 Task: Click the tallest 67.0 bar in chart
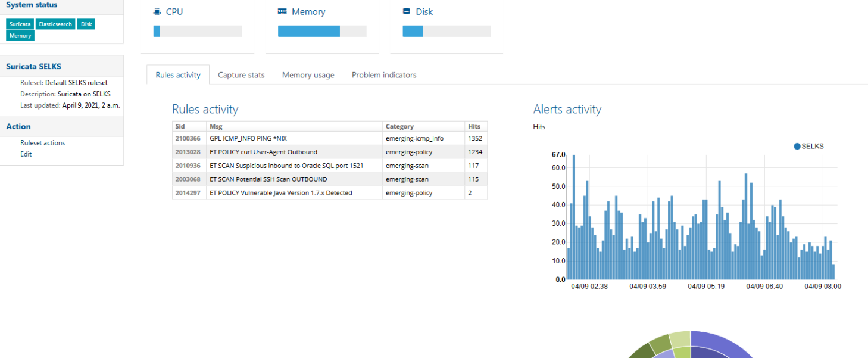click(x=574, y=217)
